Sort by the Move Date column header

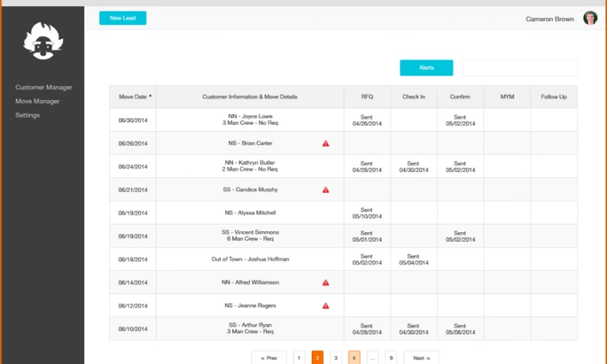(134, 97)
